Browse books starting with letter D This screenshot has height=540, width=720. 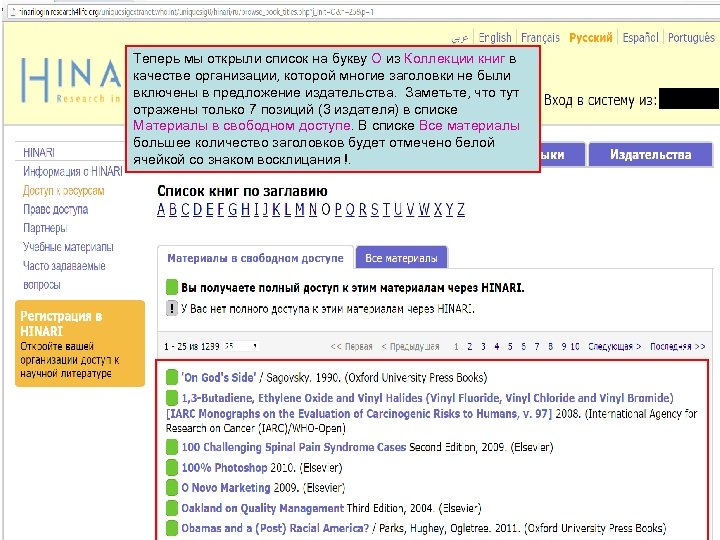pos(197,209)
